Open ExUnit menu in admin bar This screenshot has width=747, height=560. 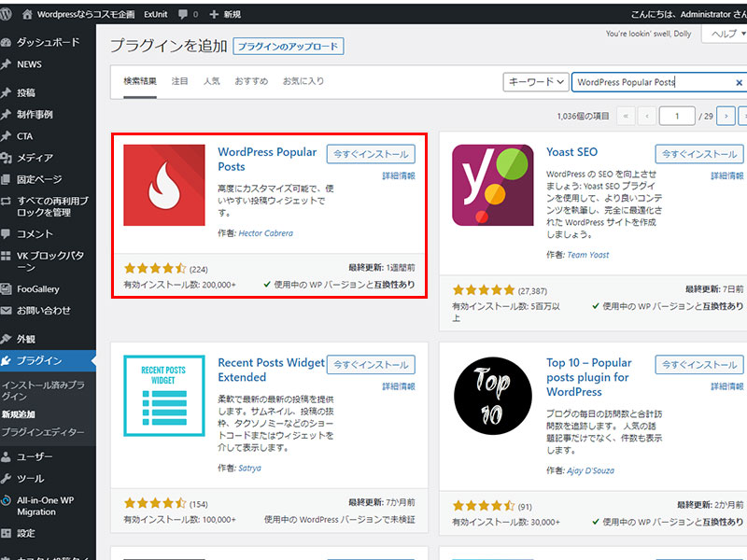156,14
